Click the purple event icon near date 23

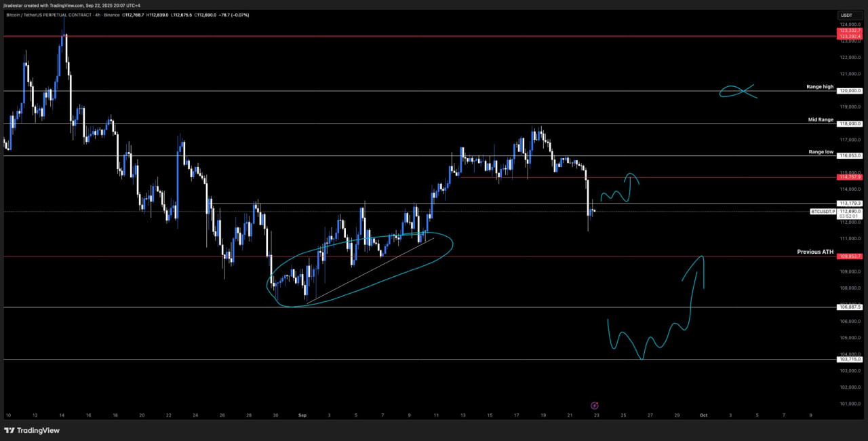tap(594, 405)
